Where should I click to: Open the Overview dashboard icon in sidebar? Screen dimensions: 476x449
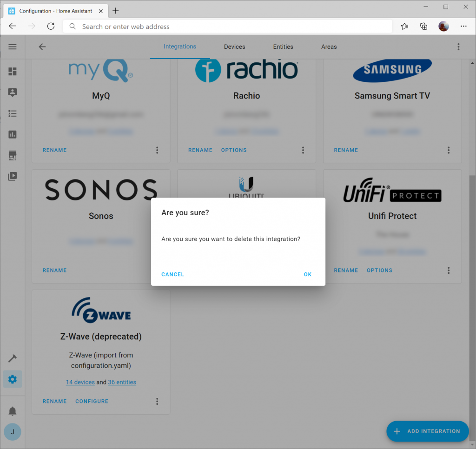[13, 71]
